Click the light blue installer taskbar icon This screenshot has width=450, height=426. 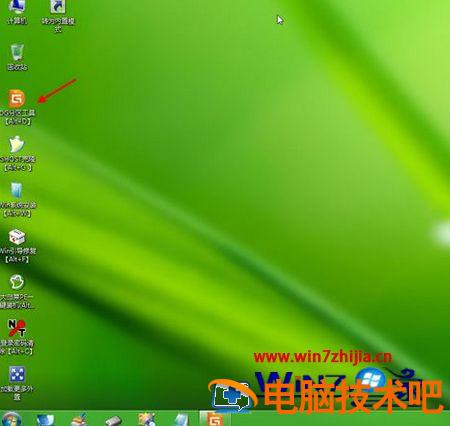(x=182, y=419)
